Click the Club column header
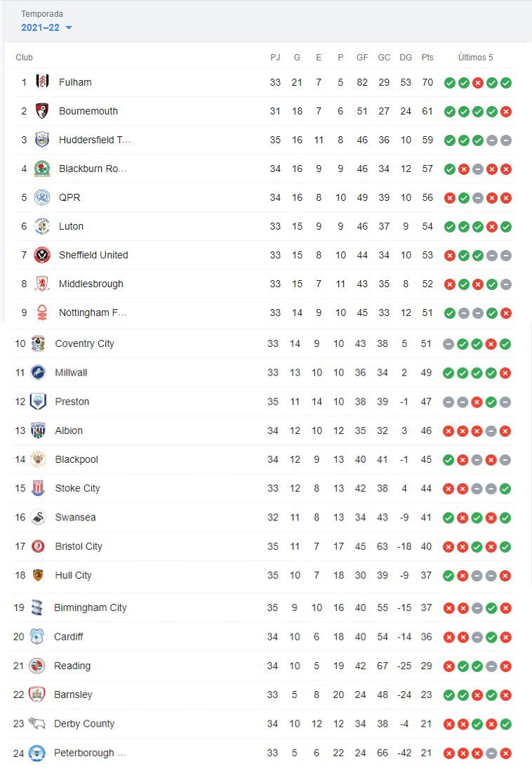This screenshot has width=532, height=783. tap(24, 58)
